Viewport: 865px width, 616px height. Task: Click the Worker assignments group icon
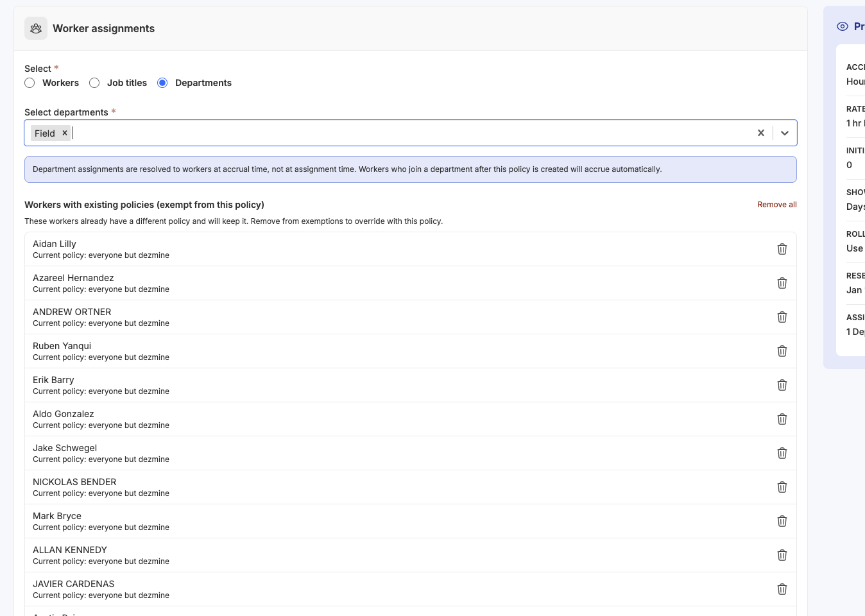click(36, 28)
